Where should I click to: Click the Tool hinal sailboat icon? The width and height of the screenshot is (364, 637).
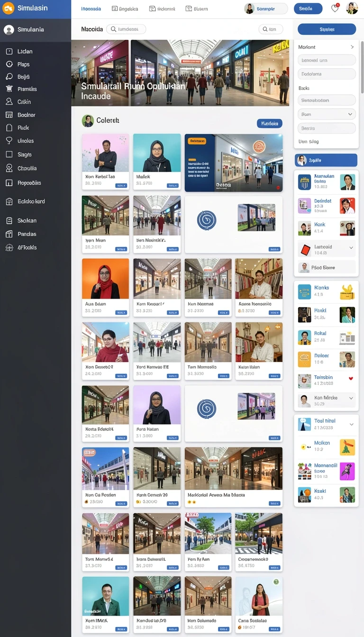(x=304, y=424)
